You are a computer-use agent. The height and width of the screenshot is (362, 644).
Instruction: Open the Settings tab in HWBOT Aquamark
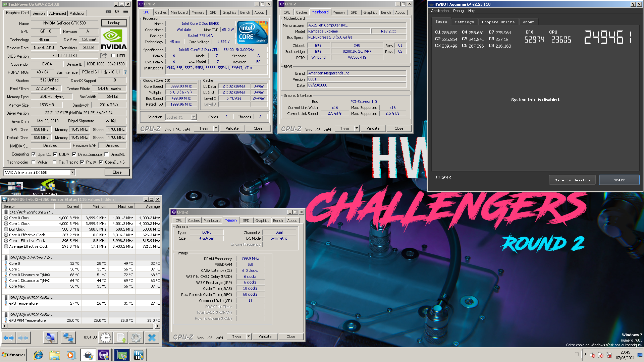pos(464,22)
